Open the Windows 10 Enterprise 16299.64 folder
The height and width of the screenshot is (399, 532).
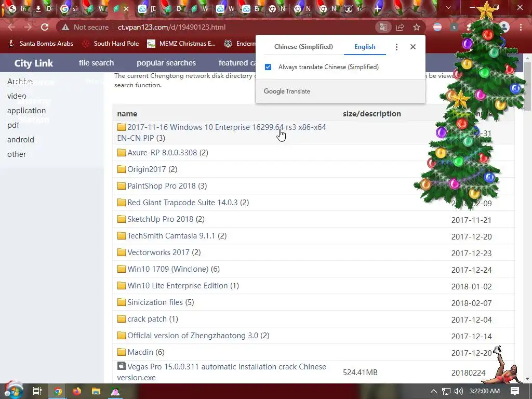[221, 132]
